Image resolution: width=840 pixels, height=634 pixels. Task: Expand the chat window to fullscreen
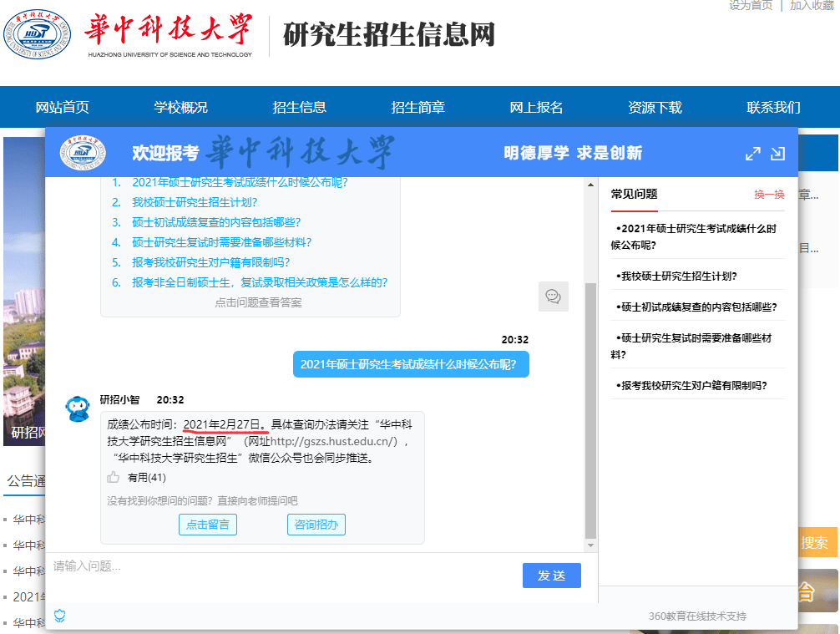752,154
